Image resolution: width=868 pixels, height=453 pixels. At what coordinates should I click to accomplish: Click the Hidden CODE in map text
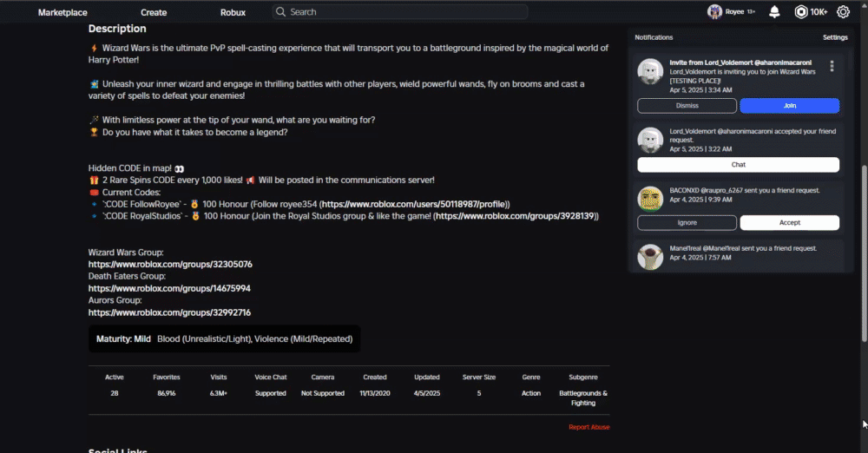click(x=130, y=168)
